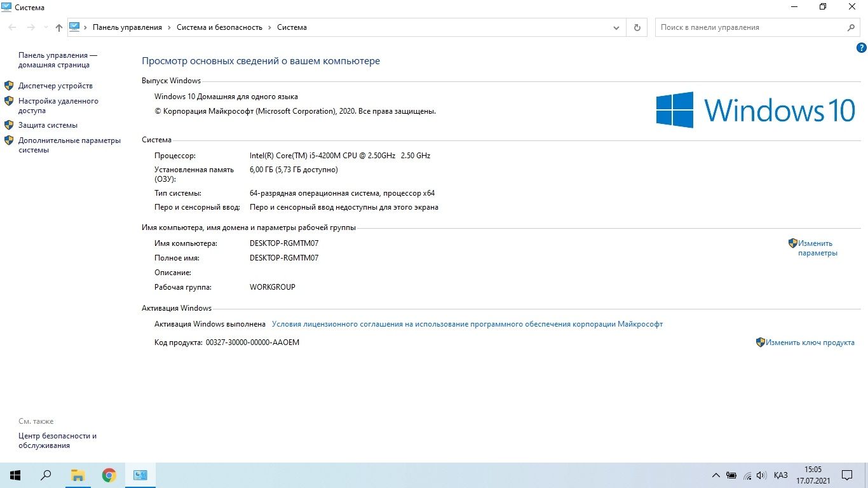Switch input language 'ҚАЗ'
The height and width of the screenshot is (488, 868).
(x=781, y=475)
